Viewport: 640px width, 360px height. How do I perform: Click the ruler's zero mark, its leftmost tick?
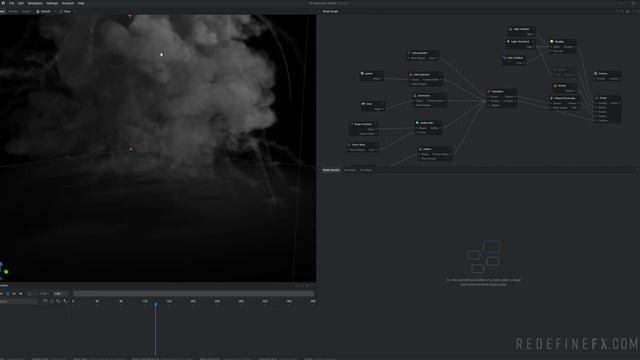pos(73,301)
